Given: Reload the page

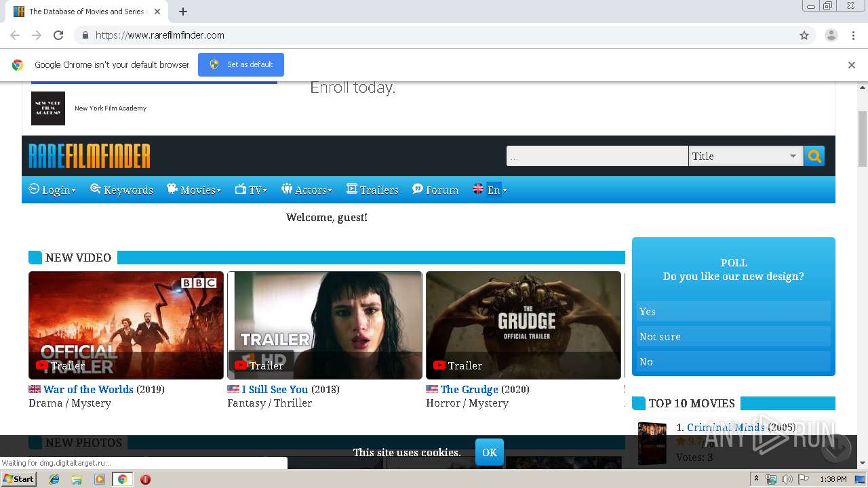Looking at the screenshot, I should pyautogui.click(x=58, y=35).
